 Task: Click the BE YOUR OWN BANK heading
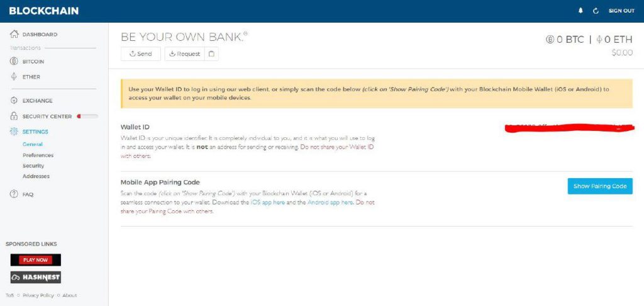(184, 37)
